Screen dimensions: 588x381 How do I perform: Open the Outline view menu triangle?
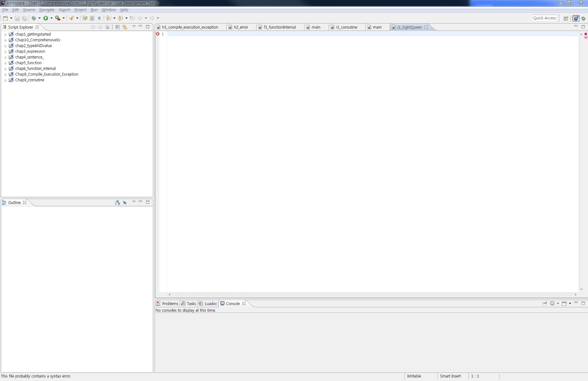click(134, 202)
